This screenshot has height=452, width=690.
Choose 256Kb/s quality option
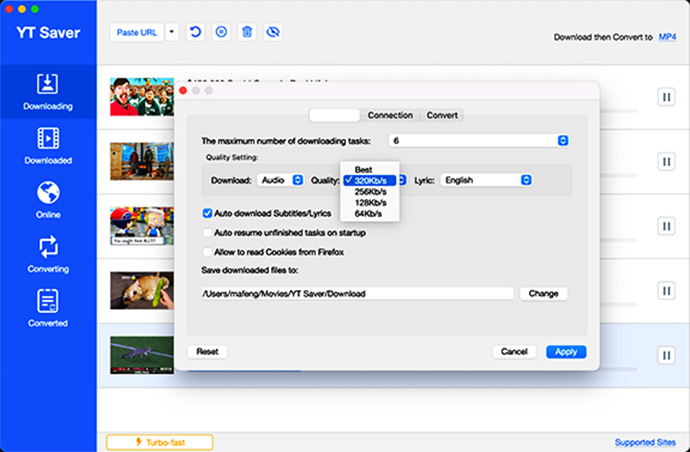[370, 192]
